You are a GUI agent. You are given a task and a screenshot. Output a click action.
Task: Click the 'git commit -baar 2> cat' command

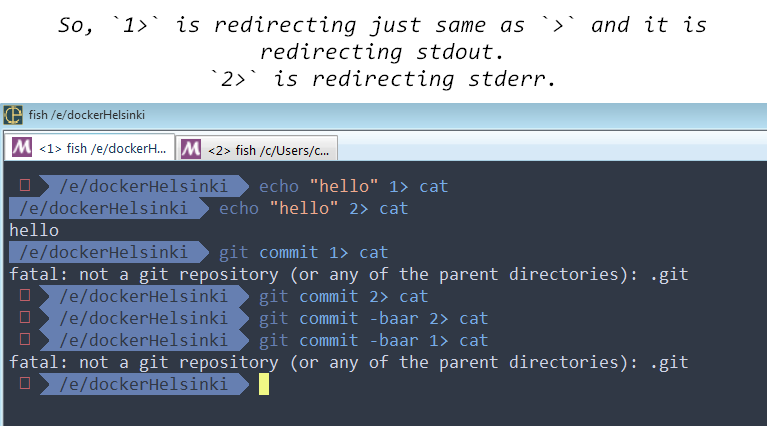point(373,319)
